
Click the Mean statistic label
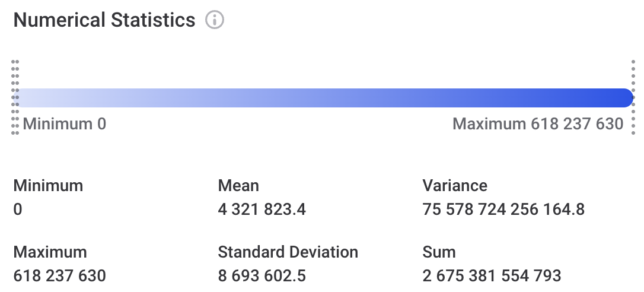[238, 186]
